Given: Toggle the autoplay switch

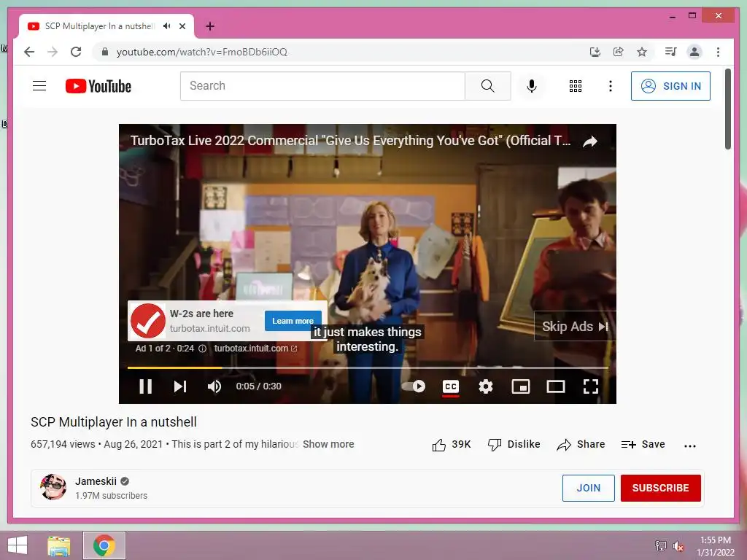Looking at the screenshot, I should [x=414, y=386].
